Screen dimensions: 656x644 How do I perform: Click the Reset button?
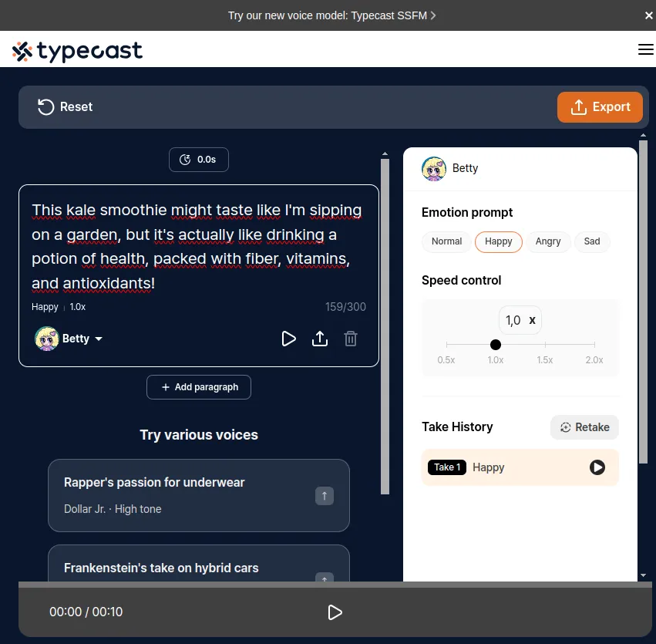point(65,106)
